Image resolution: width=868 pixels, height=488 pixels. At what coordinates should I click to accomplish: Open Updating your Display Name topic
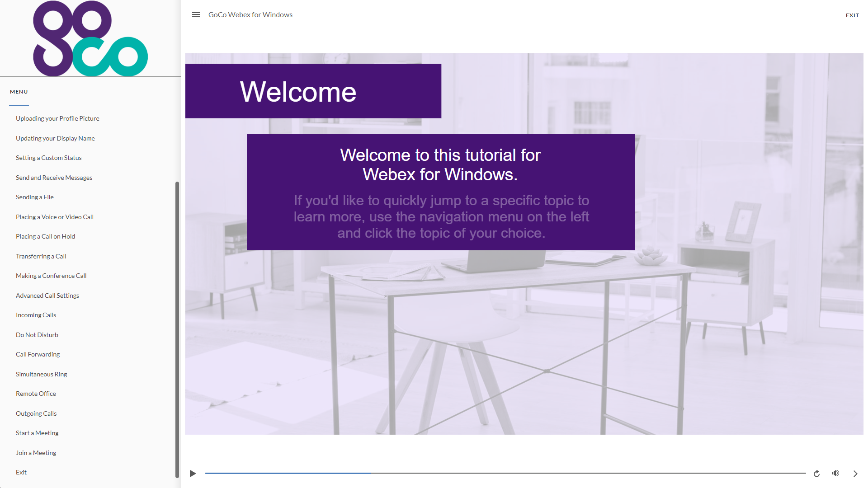(x=55, y=138)
